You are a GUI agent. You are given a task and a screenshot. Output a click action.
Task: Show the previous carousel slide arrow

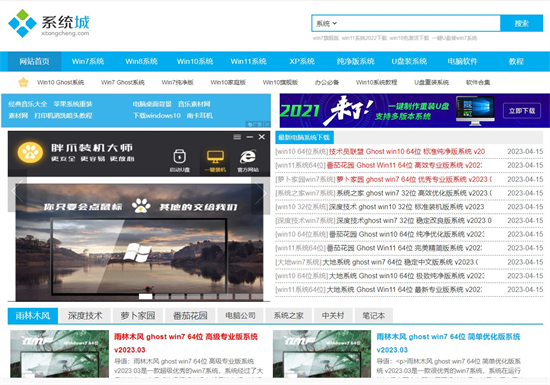point(17,192)
